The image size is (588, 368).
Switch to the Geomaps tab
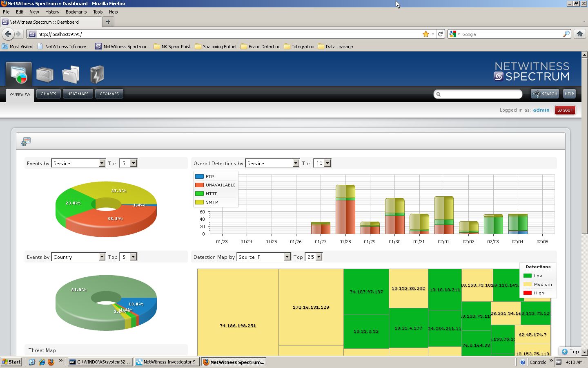pyautogui.click(x=109, y=94)
